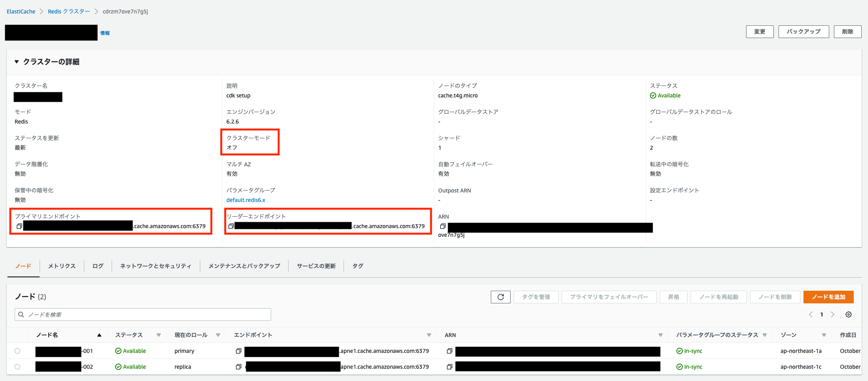Copy the cluster ARN value
Image resolution: width=868 pixels, height=381 pixels.
click(x=443, y=226)
